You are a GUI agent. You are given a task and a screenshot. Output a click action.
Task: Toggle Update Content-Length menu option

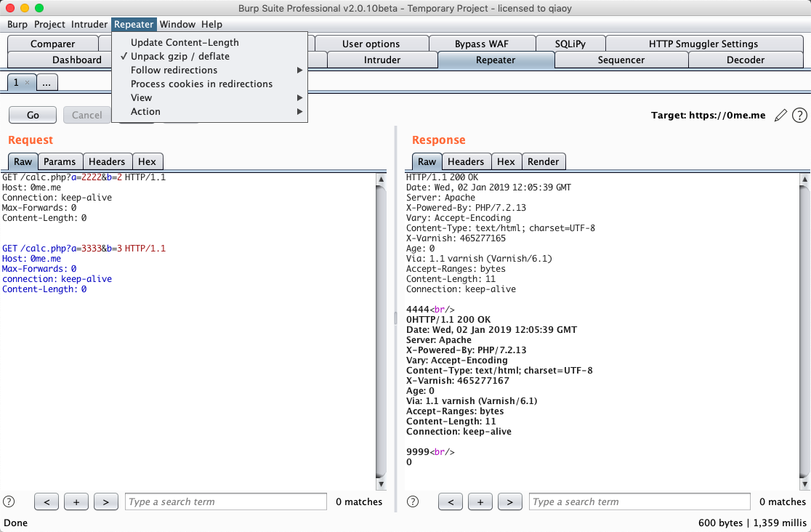(185, 42)
